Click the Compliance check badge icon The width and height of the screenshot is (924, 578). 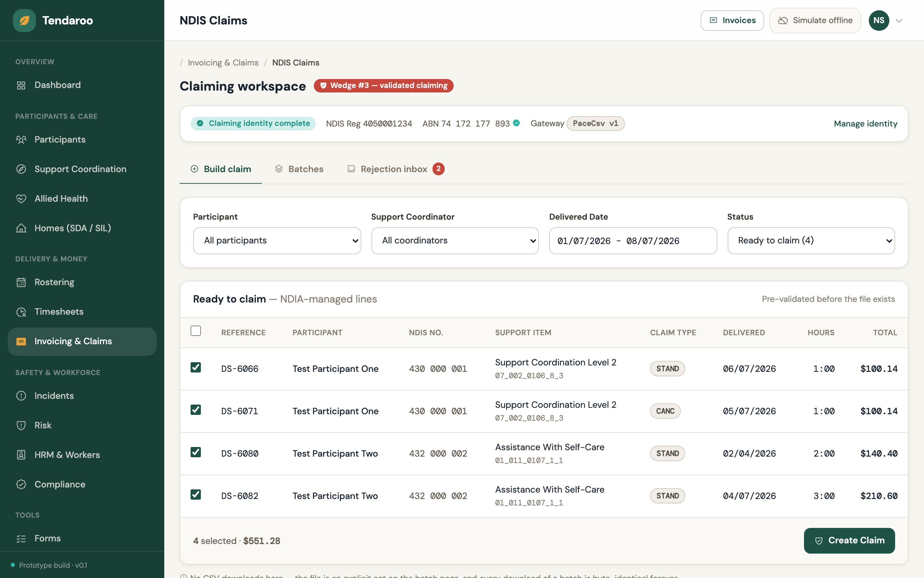click(x=21, y=484)
